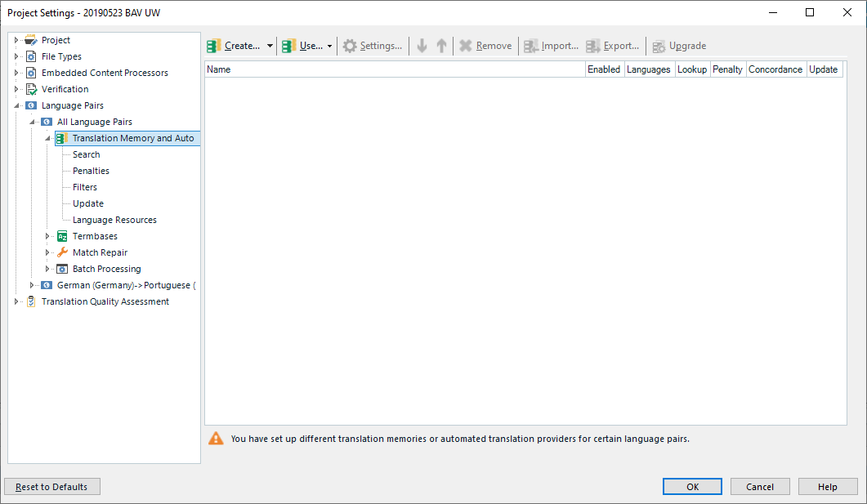867x504 pixels.
Task: Click the Verification checkmark icon
Action: point(32,89)
